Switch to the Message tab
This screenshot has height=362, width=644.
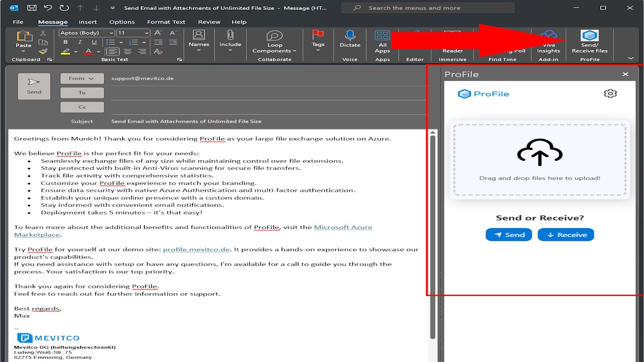click(x=53, y=22)
